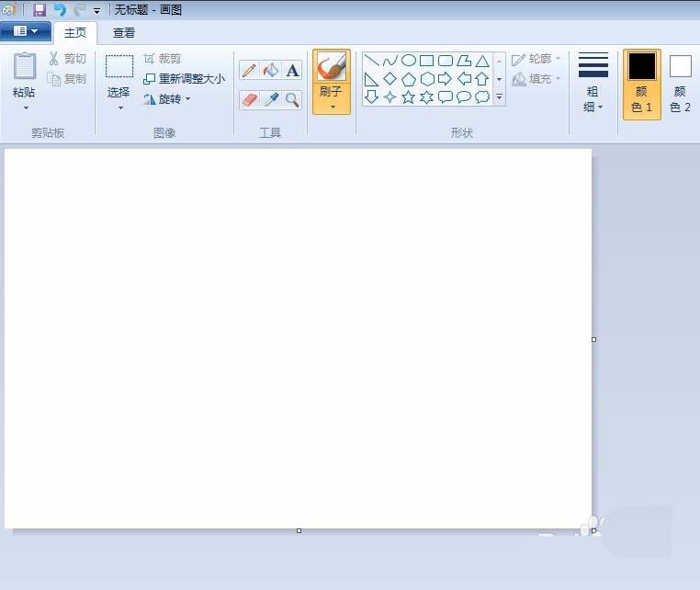Screen dimensions: 700x590
Task: Switch to the View (查看) tab
Action: (124, 32)
